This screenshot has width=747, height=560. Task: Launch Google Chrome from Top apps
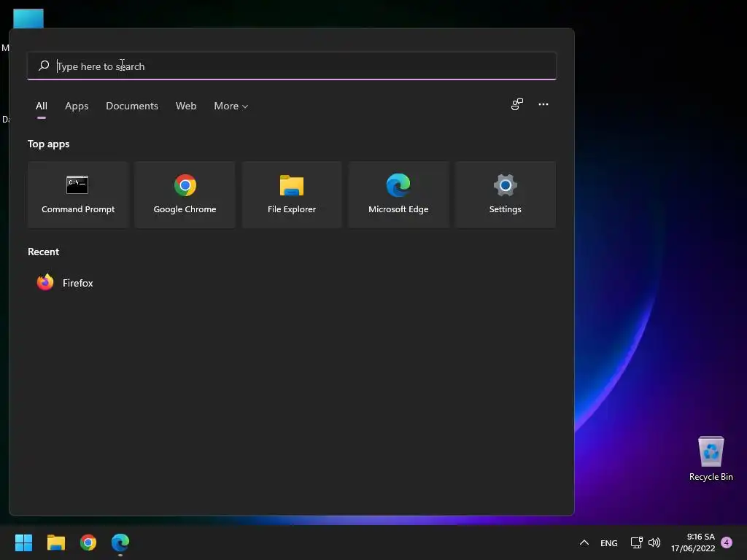185,195
